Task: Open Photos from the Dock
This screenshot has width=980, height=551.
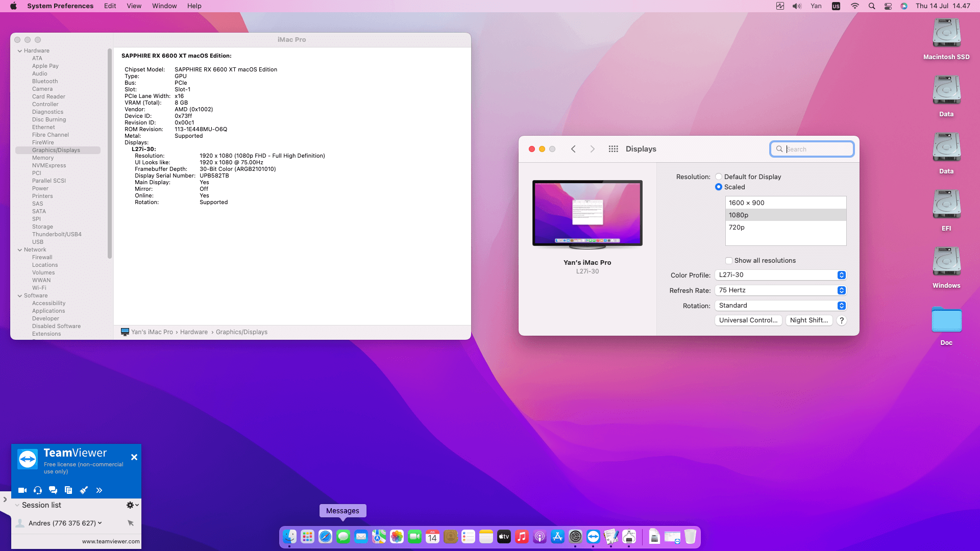Action: pyautogui.click(x=397, y=537)
